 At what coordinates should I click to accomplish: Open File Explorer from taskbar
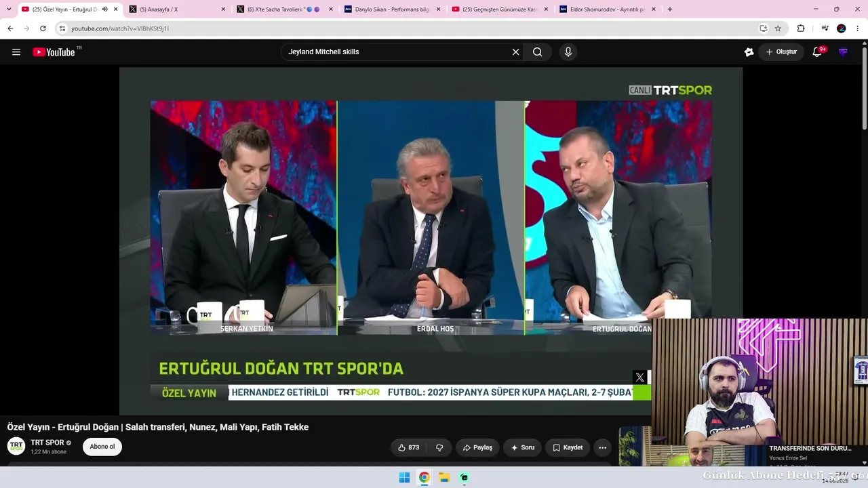(x=444, y=477)
